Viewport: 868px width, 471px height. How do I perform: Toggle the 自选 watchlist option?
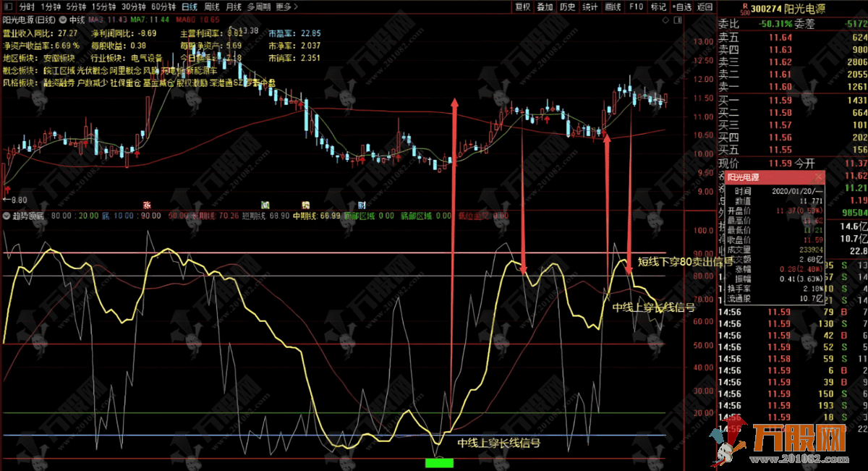[x=681, y=7]
